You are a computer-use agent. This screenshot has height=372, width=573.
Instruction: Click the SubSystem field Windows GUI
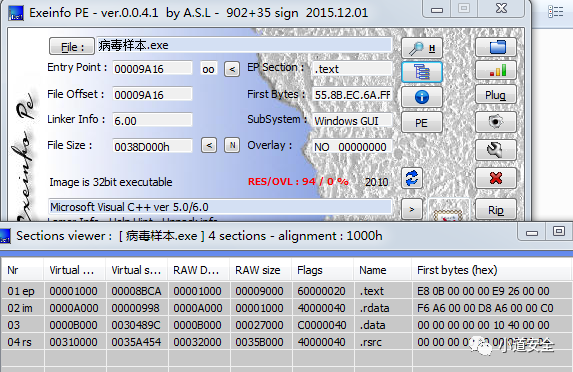click(352, 120)
